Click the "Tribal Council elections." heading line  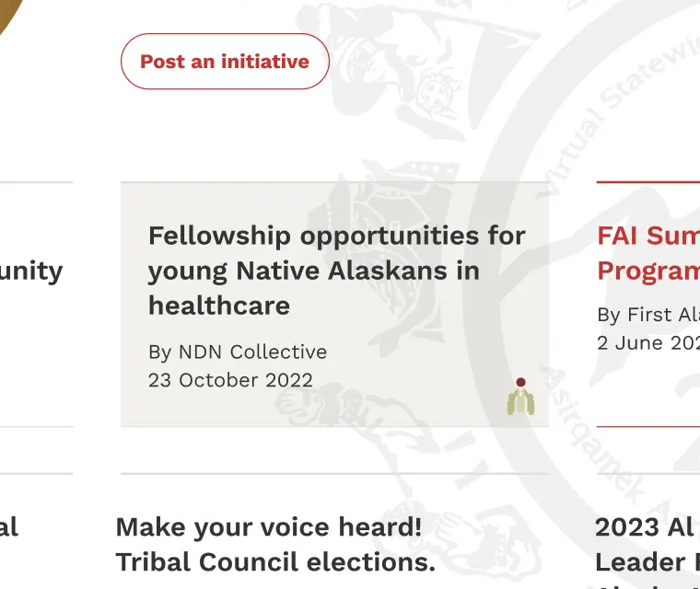pos(275,562)
